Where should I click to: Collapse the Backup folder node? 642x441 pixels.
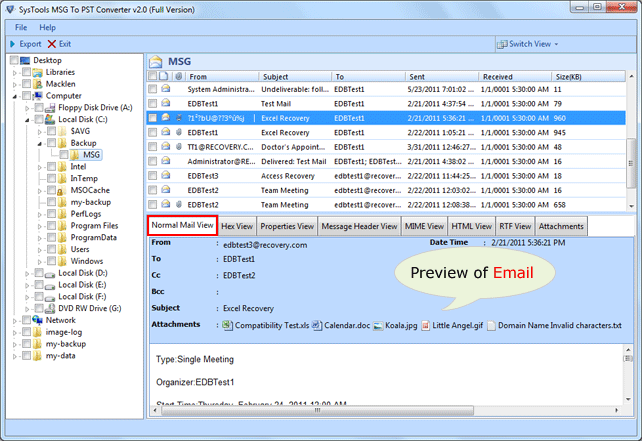(40, 144)
